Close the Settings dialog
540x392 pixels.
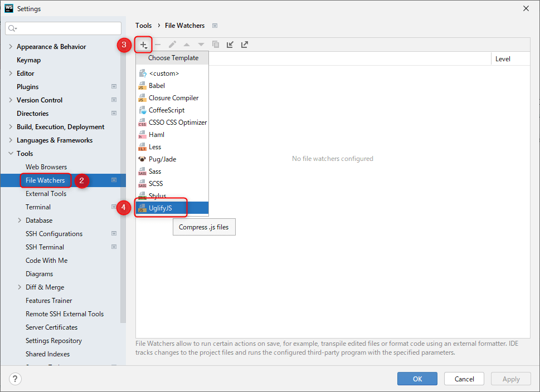[526, 8]
